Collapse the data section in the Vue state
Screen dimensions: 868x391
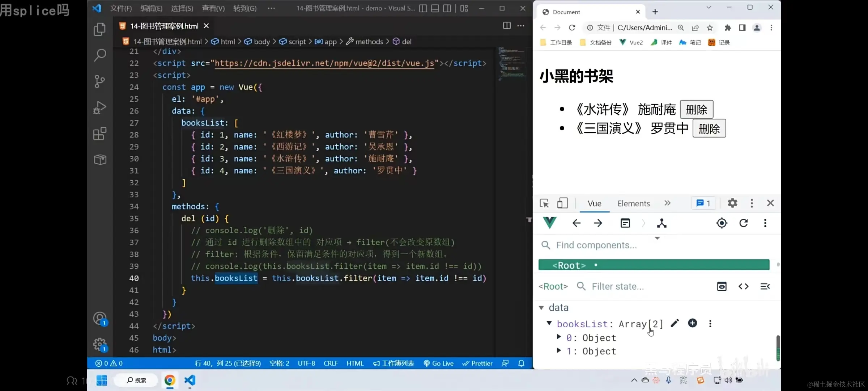click(541, 308)
